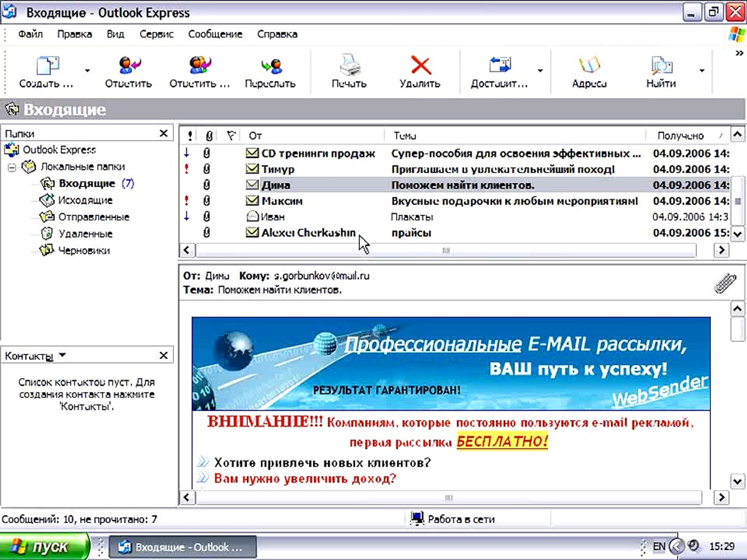Image resolution: width=747 pixels, height=560 pixels.
Task: Open dropdown arrow next to Найти
Action: pyautogui.click(x=702, y=71)
